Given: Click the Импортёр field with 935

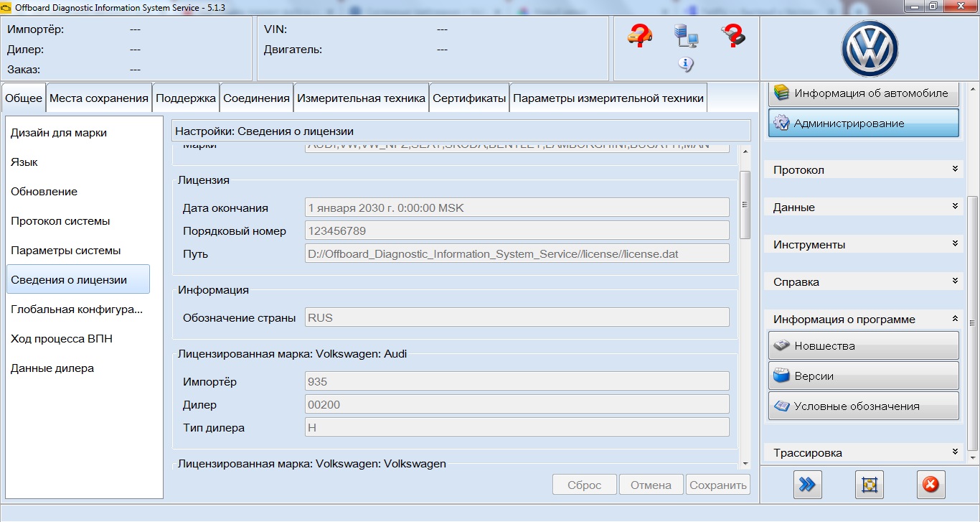Looking at the screenshot, I should (x=517, y=381).
